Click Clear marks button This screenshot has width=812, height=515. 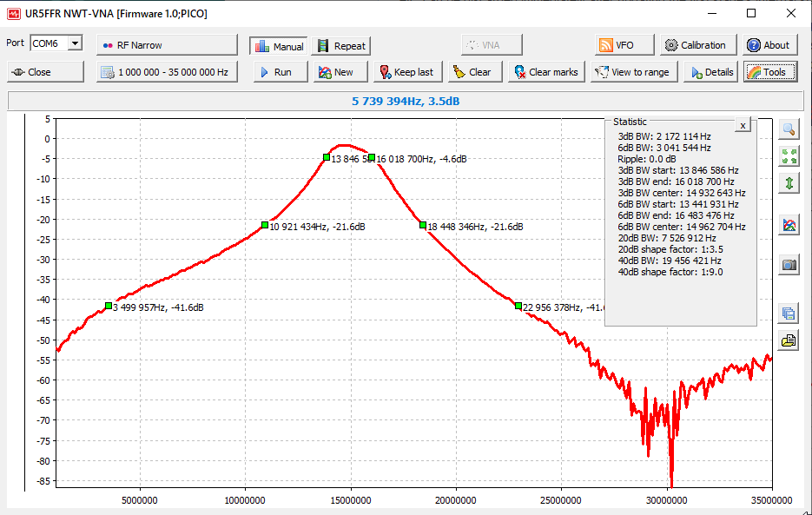point(545,72)
